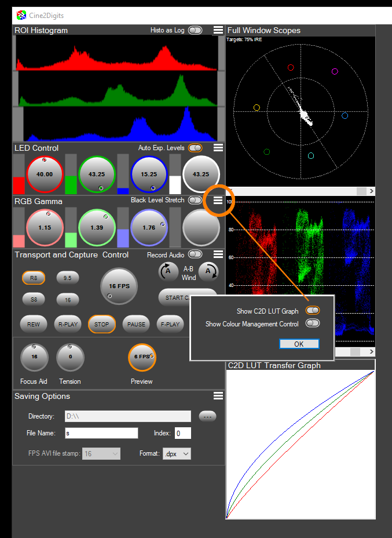
Task: Click the A-B Wind clockwise icon
Action: coord(207,271)
